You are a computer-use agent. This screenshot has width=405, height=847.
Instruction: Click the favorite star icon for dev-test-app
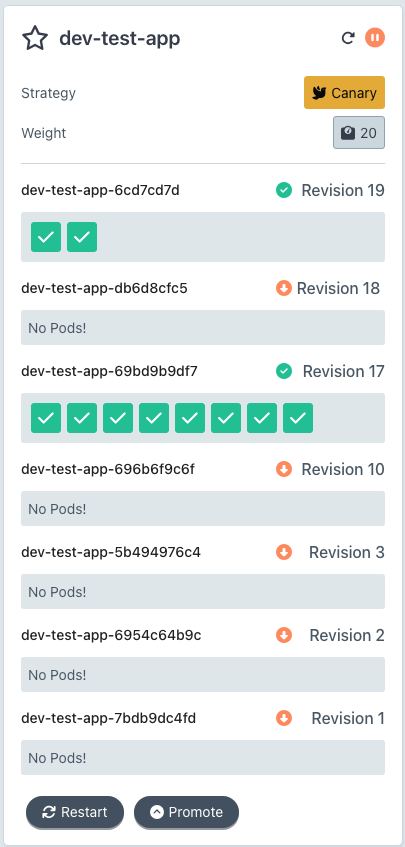(35, 39)
